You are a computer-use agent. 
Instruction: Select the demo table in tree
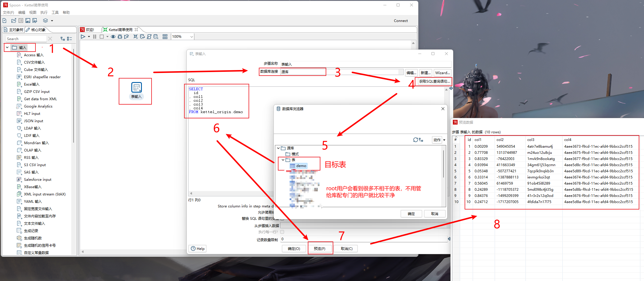pyautogui.click(x=301, y=166)
